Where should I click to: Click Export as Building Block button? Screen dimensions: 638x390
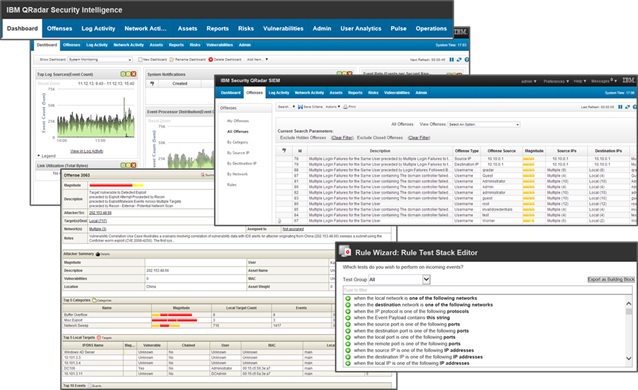click(611, 280)
